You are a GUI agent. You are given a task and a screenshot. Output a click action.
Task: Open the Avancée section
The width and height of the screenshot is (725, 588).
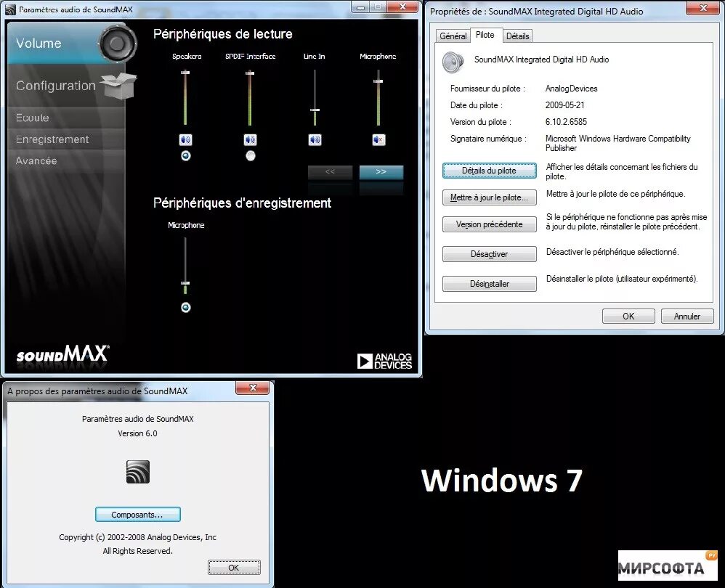[x=65, y=160]
